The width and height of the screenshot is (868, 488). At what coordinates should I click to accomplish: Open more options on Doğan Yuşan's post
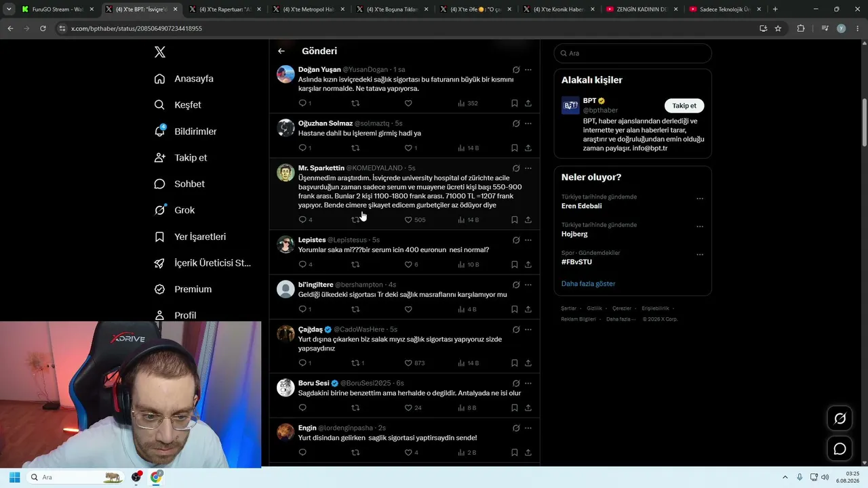click(528, 70)
